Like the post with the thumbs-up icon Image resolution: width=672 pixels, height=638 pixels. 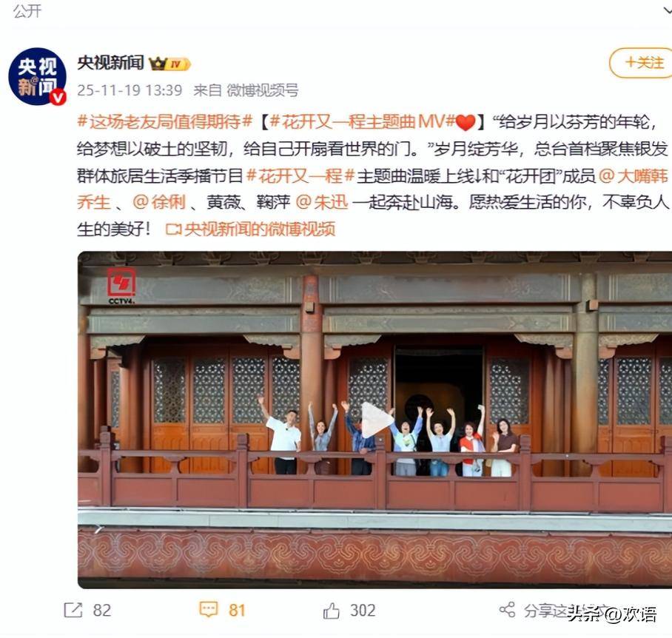tap(332, 610)
